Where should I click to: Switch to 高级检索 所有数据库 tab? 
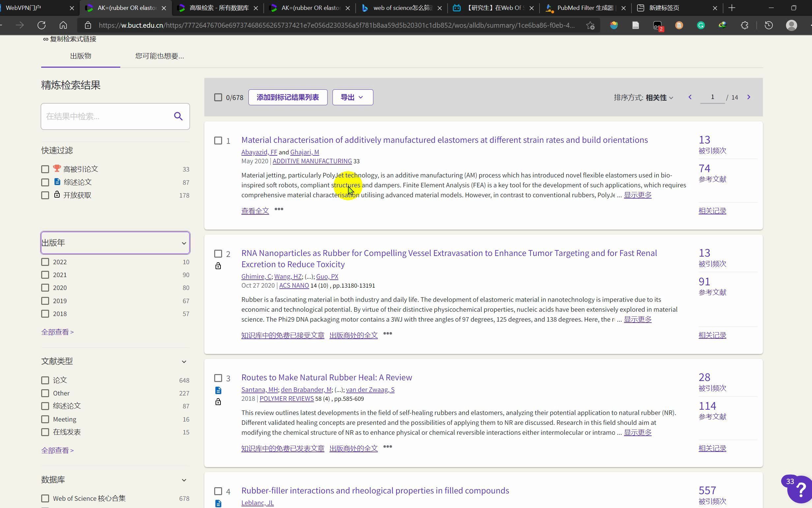tap(217, 8)
